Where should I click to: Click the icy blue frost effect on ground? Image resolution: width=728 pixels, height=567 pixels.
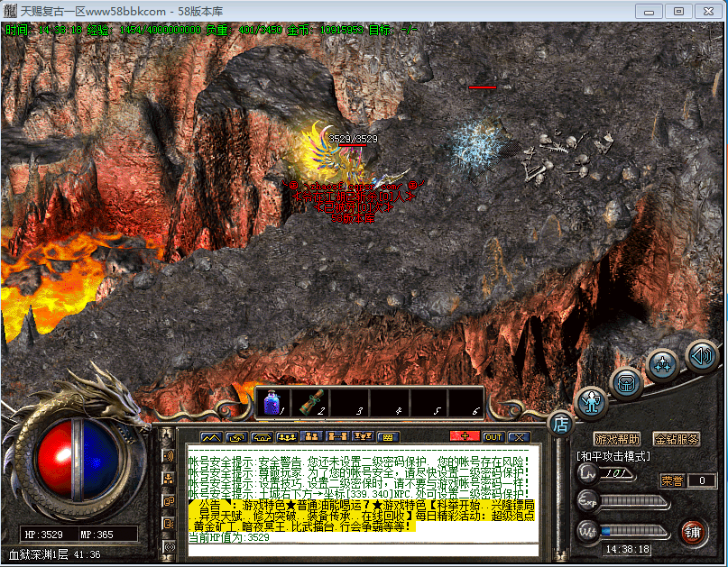point(476,144)
